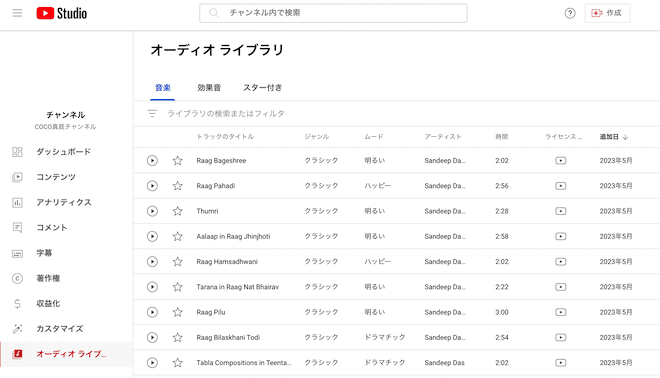Play the Raag Bageshree track
The image size is (660, 378).
click(x=152, y=160)
